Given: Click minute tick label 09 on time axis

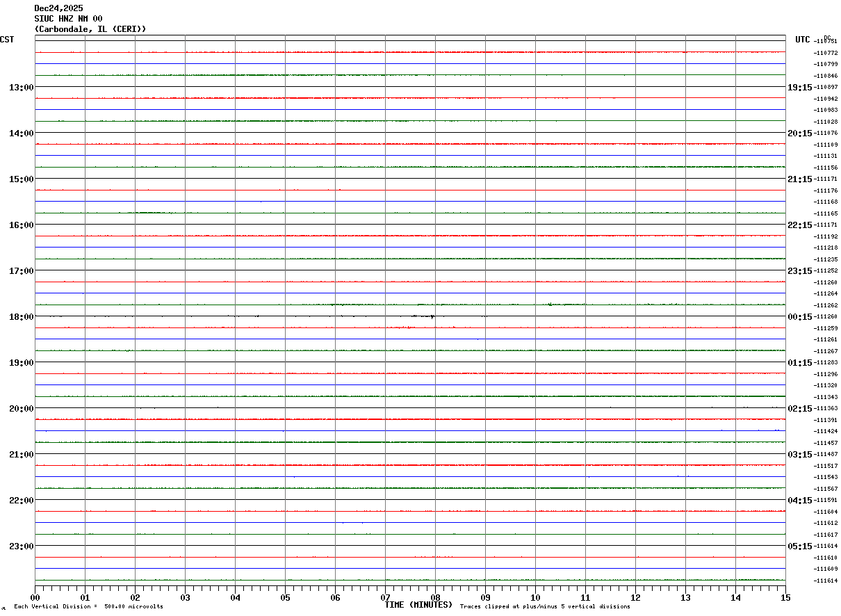Looking at the screenshot, I should pyautogui.click(x=485, y=597).
